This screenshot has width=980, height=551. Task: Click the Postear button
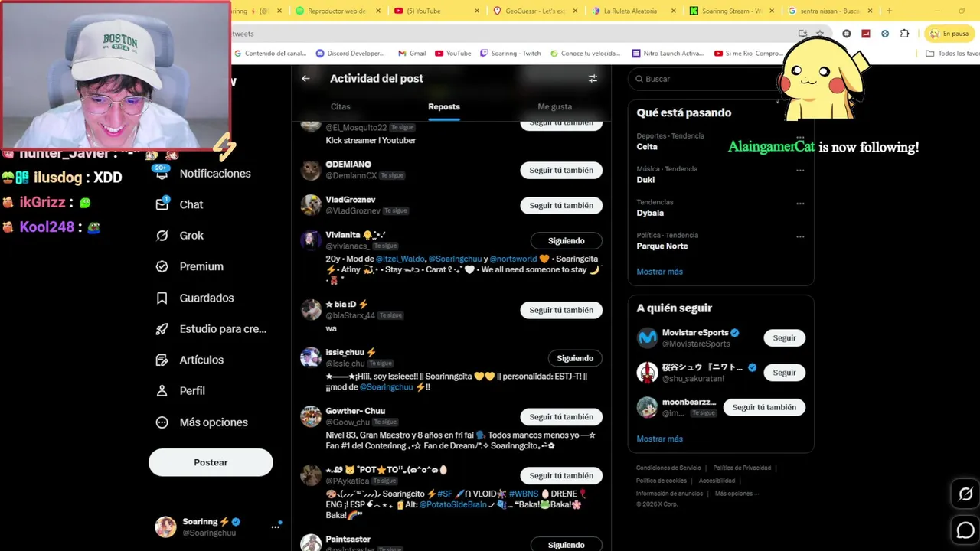tap(211, 462)
